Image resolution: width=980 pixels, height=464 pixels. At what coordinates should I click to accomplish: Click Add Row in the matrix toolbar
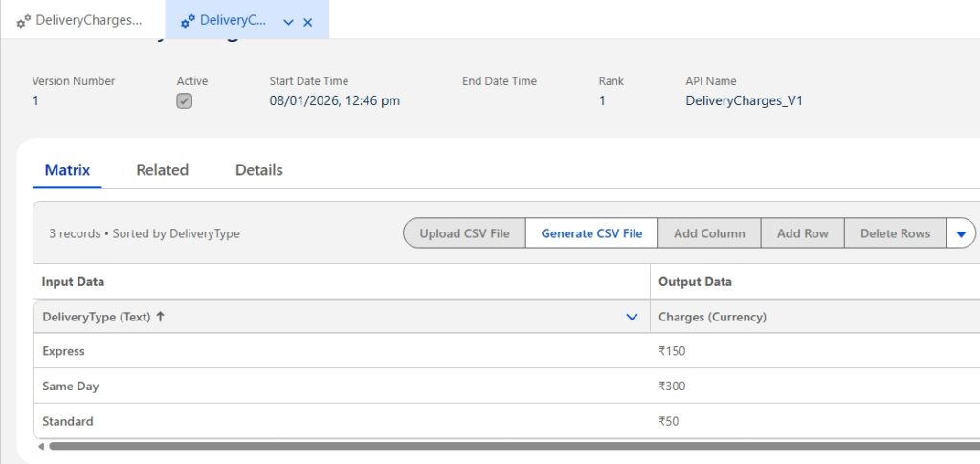click(802, 233)
